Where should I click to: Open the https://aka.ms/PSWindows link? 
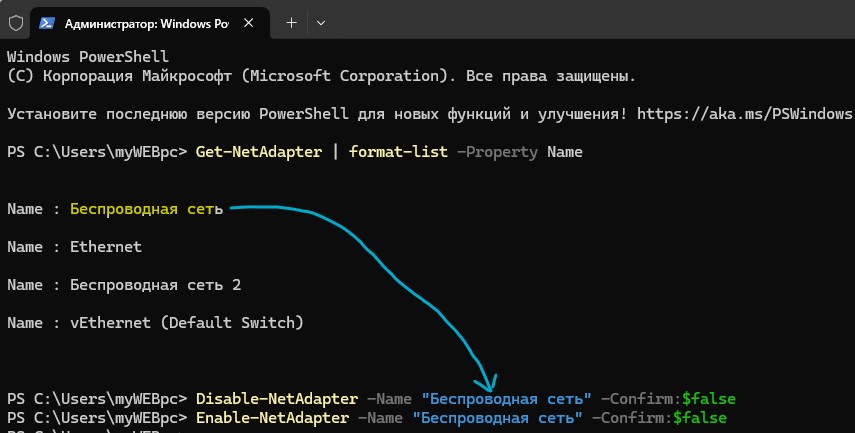[x=744, y=113]
